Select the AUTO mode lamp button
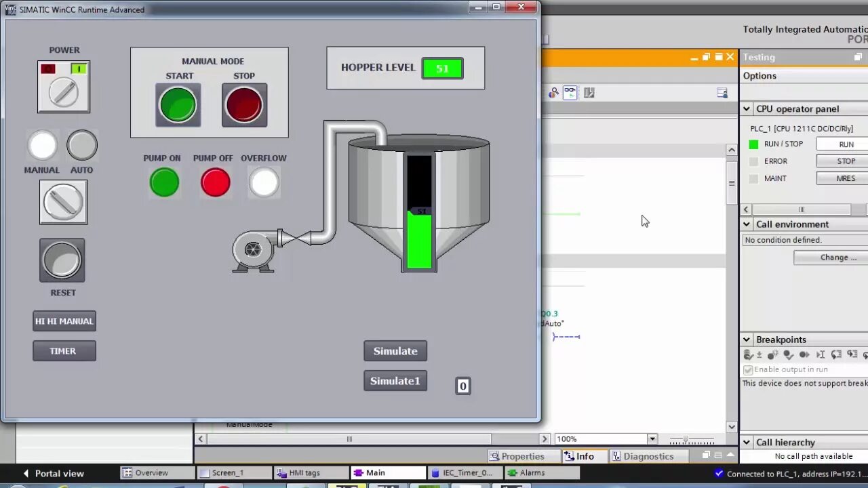Image resolution: width=868 pixels, height=488 pixels. point(82,145)
